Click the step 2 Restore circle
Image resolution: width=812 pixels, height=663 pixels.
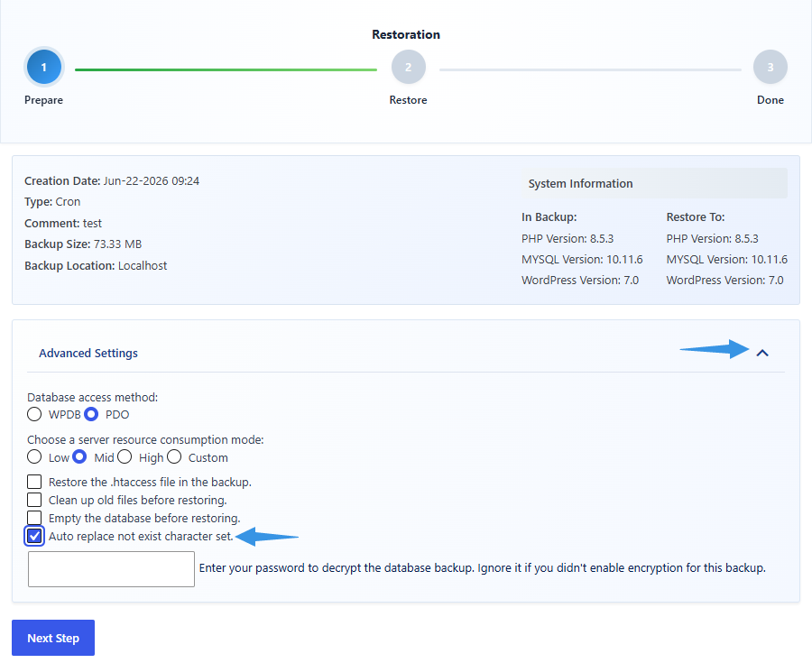[408, 67]
